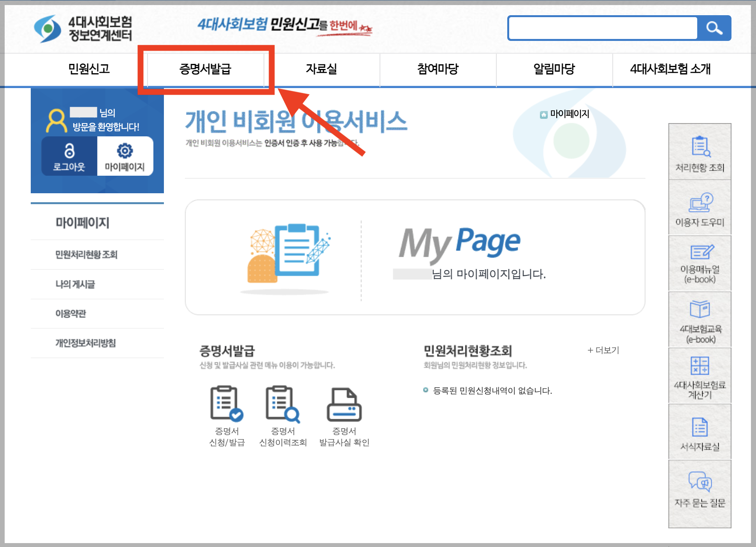Open 4대보험교육 e-book icon
This screenshot has height=547, width=756.
click(700, 310)
